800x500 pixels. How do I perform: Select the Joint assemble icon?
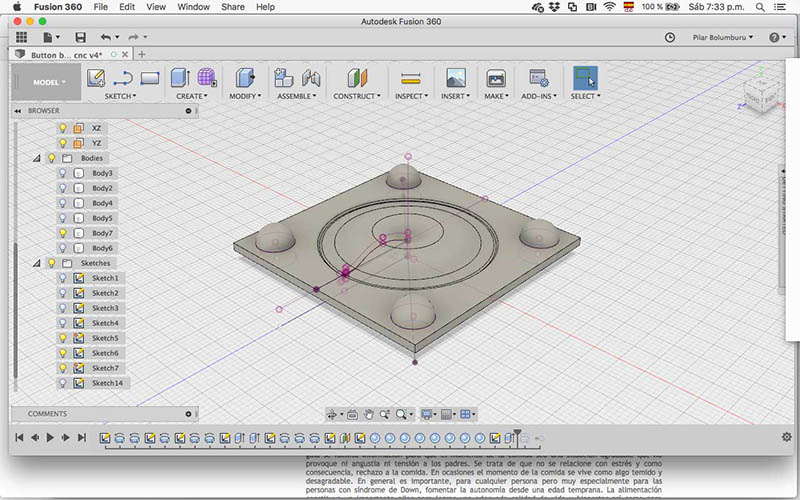pos(311,78)
